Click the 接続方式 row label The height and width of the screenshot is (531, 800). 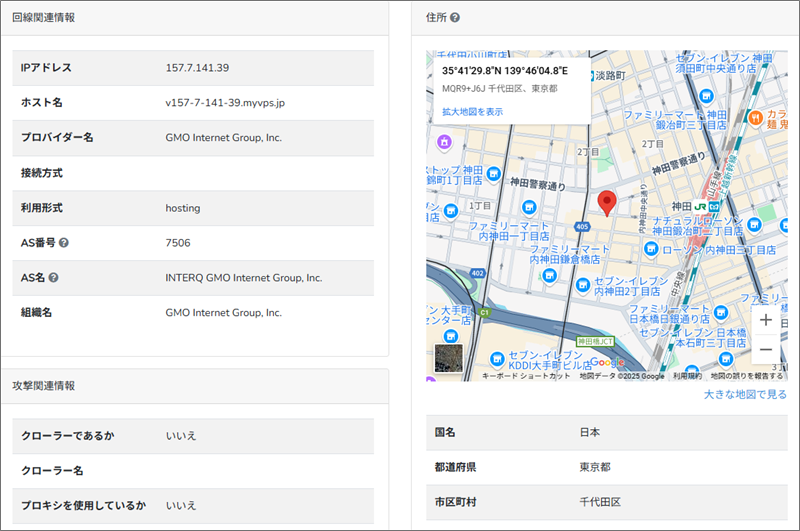tap(42, 173)
